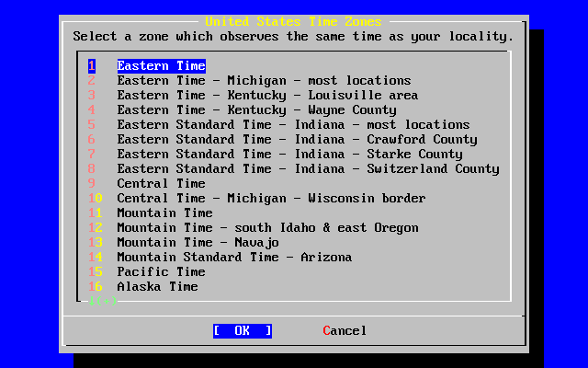This screenshot has height=368, width=588.
Task: Select Mountain Time - Navajo
Action: 198,243
